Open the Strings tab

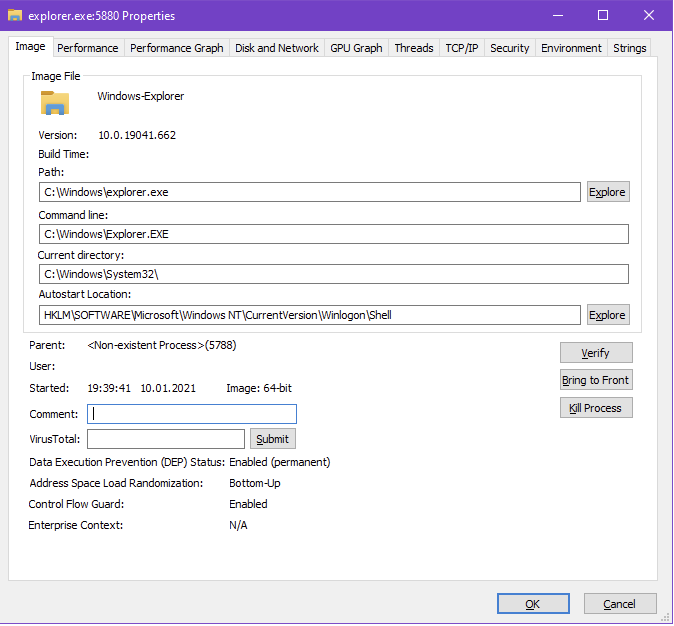coord(629,48)
